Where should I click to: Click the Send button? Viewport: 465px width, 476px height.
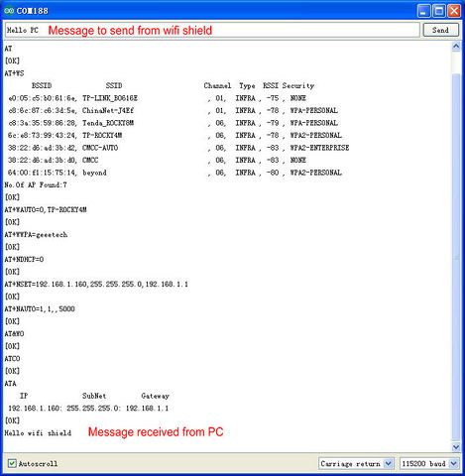point(440,30)
